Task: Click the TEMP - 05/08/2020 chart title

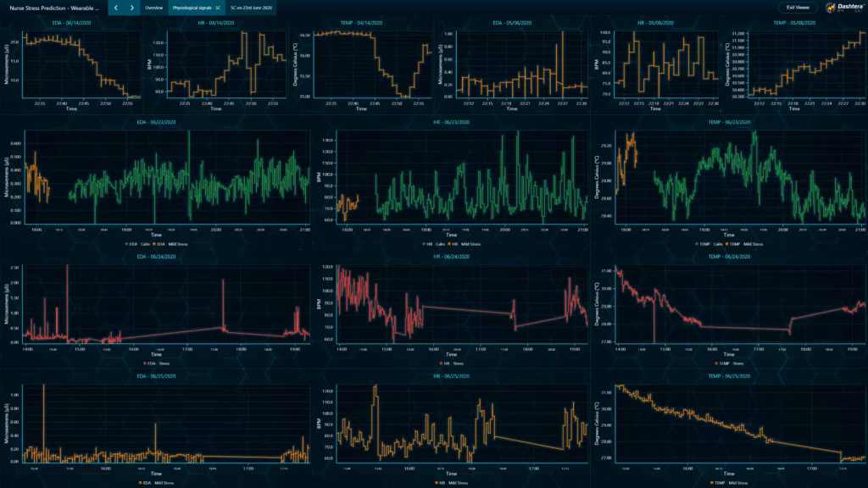Action: (797, 23)
